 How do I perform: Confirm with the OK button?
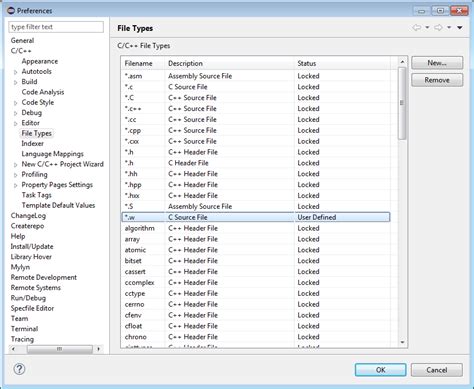(380, 370)
